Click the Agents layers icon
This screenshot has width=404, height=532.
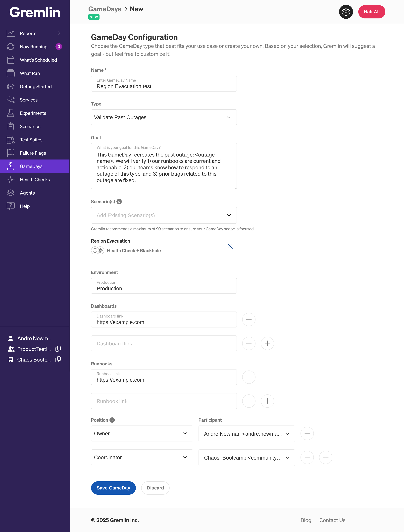coord(11,193)
